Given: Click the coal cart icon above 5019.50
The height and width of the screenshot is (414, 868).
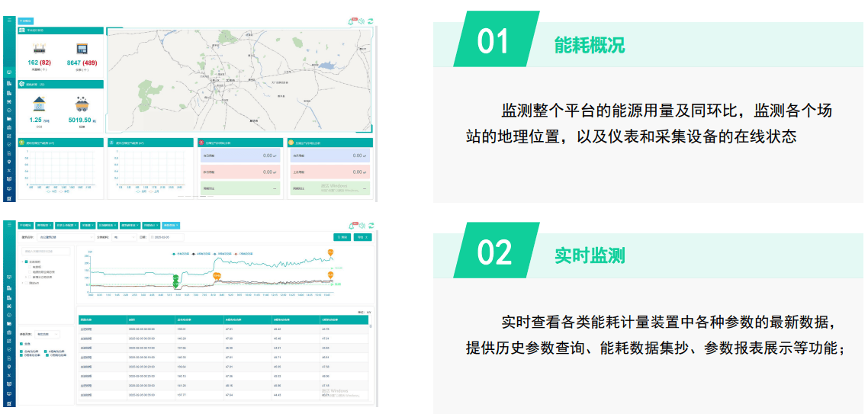Looking at the screenshot, I should 82,103.
